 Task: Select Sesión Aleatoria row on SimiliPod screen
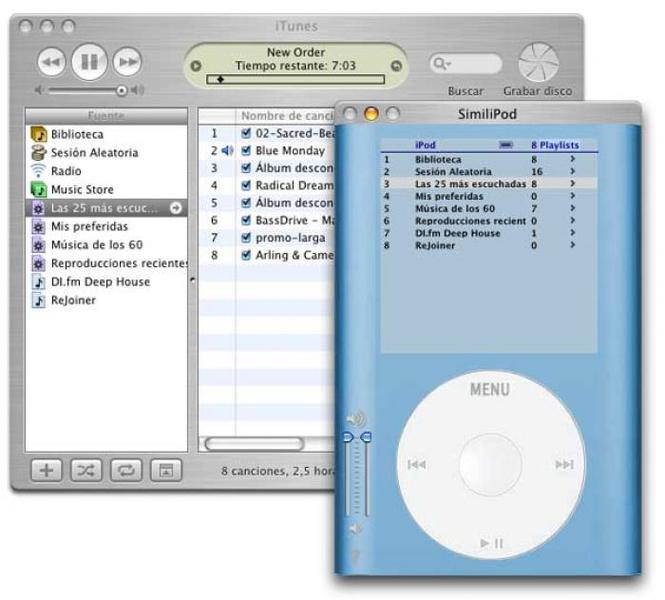(x=489, y=172)
